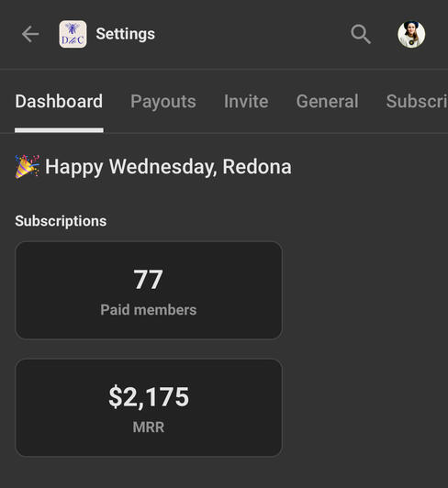Open the MRR stat card
The image size is (448, 488).
(x=149, y=407)
